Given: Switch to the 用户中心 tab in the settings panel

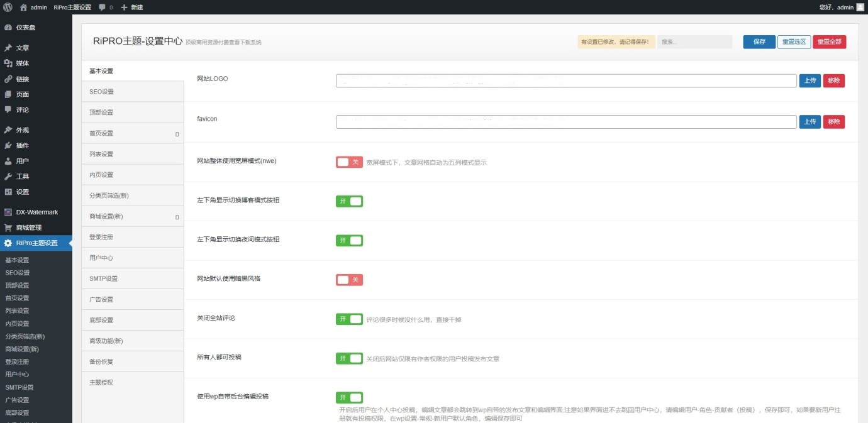Looking at the screenshot, I should tap(133, 258).
